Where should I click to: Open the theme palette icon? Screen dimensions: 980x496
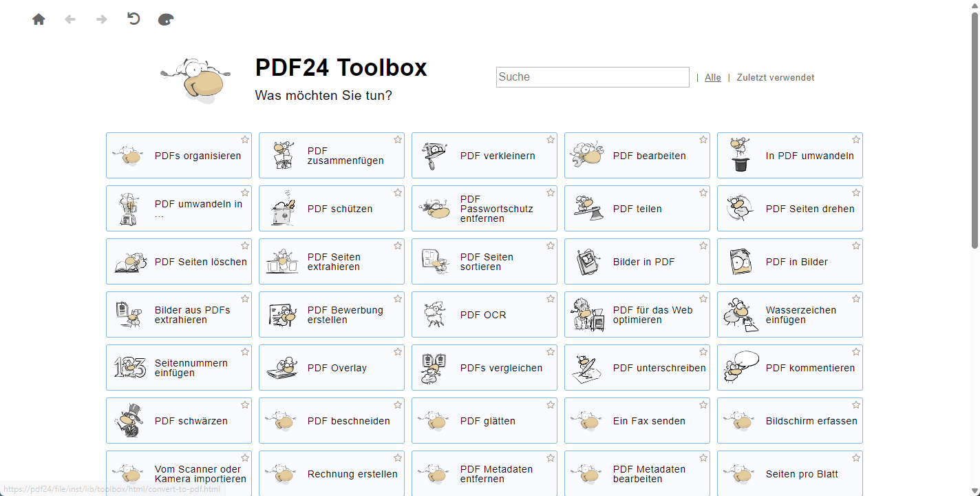(166, 19)
